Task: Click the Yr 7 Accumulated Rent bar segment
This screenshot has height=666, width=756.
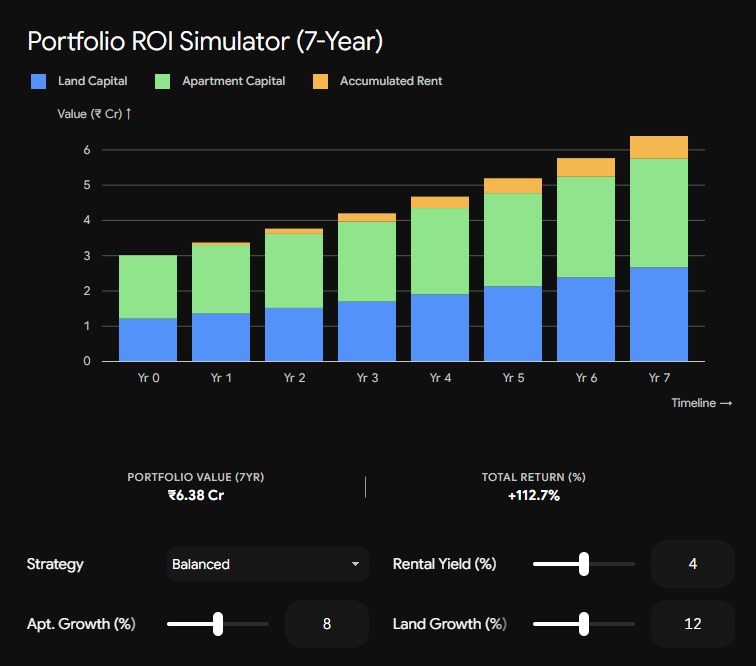Action: 659,147
